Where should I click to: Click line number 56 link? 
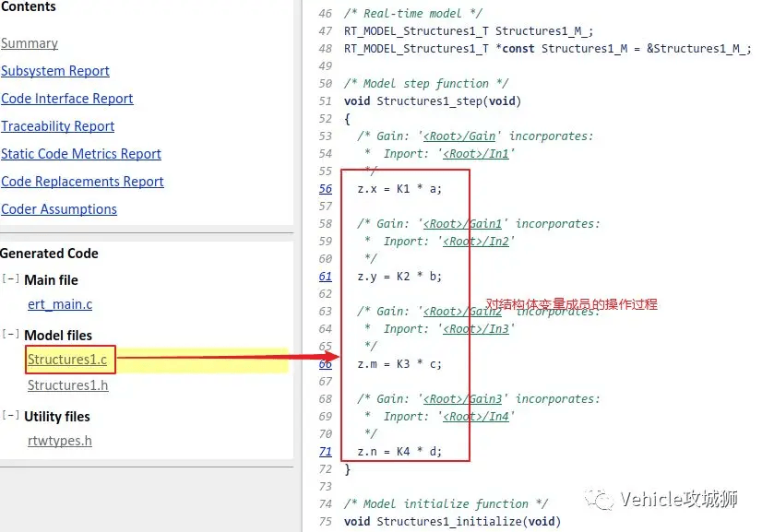coord(326,189)
